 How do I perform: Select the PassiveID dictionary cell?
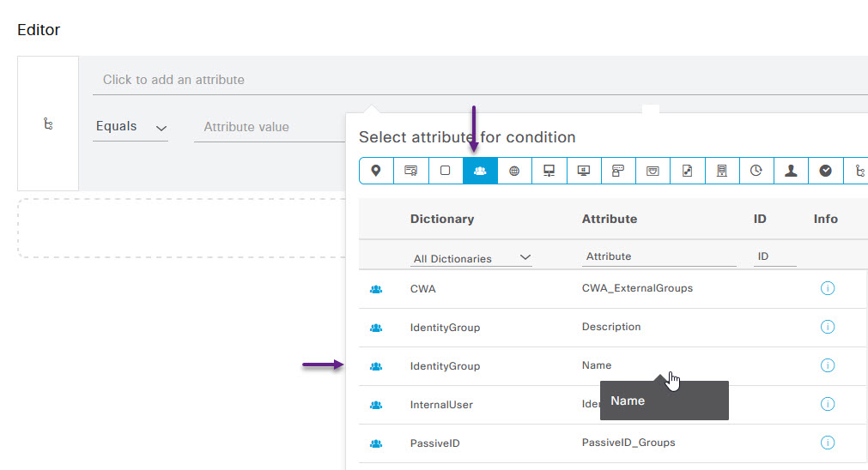(x=434, y=443)
